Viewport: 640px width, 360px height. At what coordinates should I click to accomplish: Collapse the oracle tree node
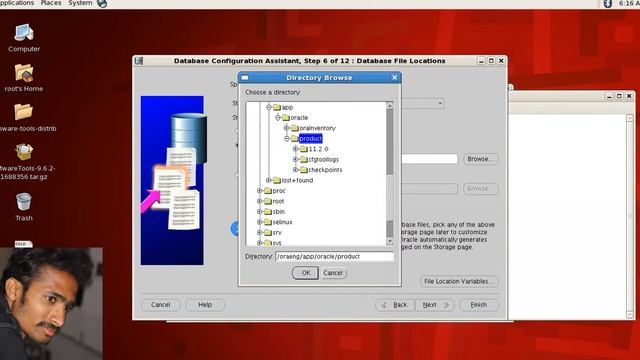(x=278, y=118)
